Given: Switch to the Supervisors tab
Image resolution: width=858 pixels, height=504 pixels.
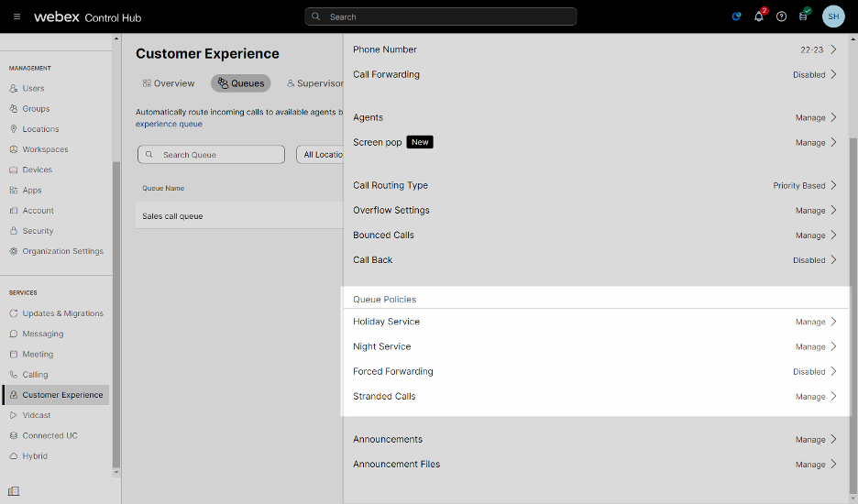Looking at the screenshot, I should pyautogui.click(x=315, y=83).
